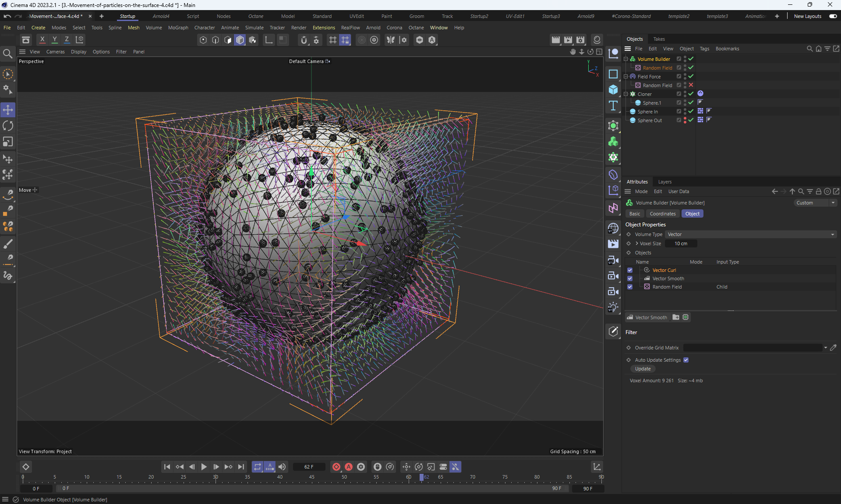Select the Rotate tool
This screenshot has width=841, height=504.
(x=8, y=126)
